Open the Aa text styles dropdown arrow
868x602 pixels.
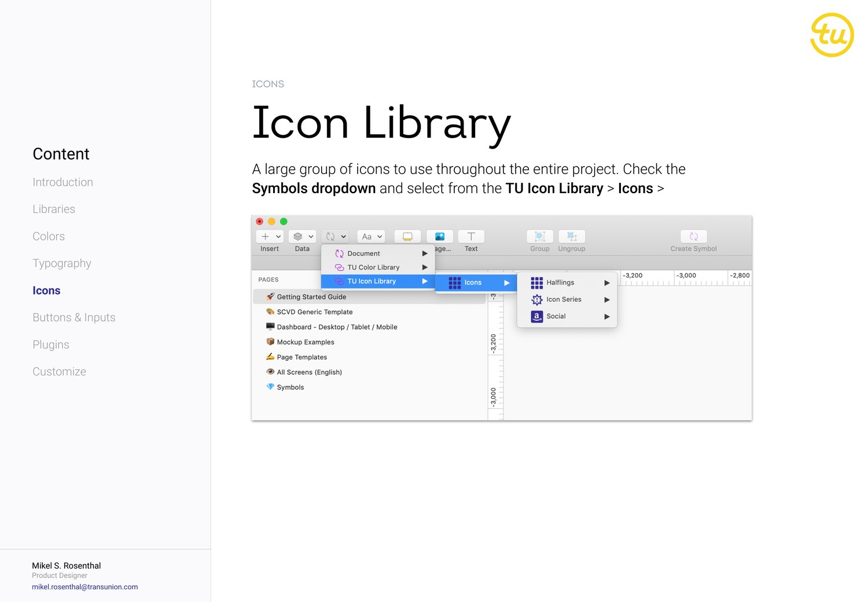[380, 237]
